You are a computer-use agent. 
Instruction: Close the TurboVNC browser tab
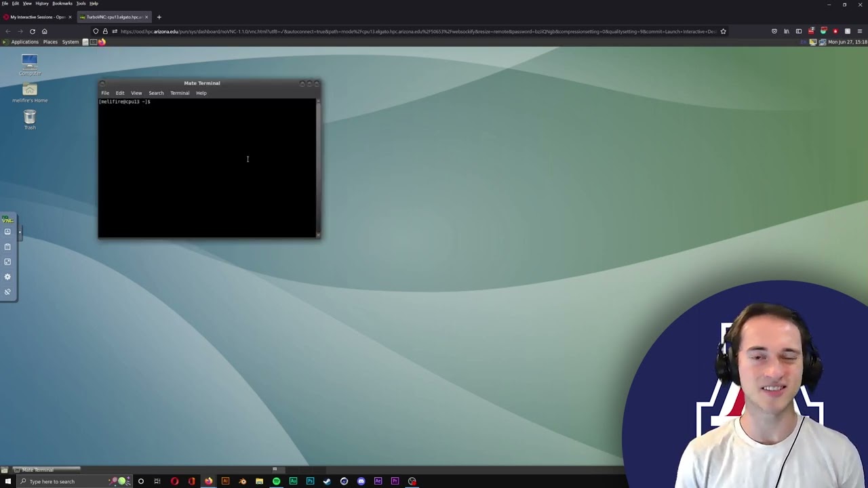tap(146, 17)
